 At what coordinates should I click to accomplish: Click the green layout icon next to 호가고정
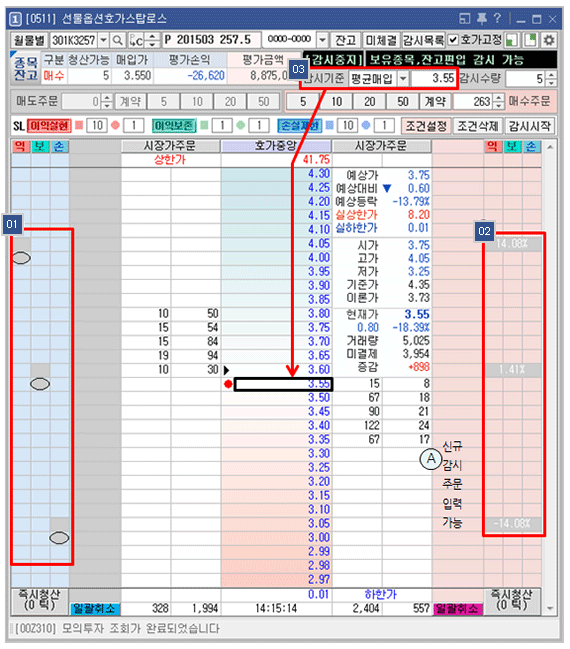pos(512,40)
